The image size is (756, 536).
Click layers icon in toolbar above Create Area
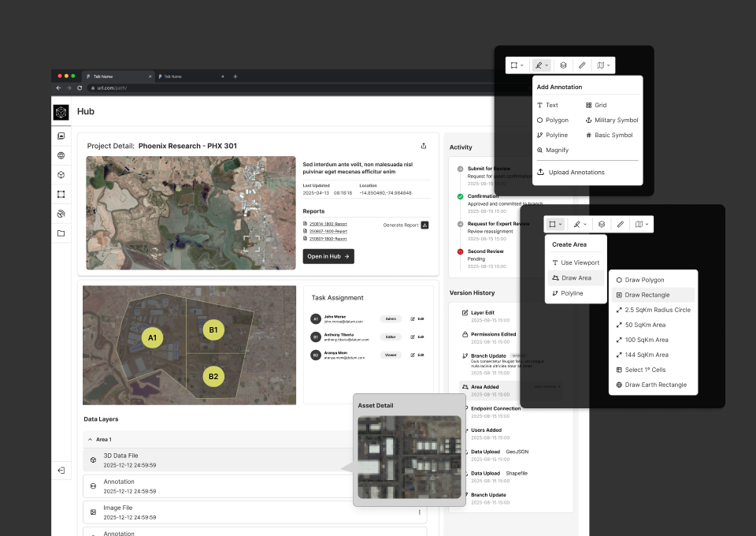(x=601, y=225)
